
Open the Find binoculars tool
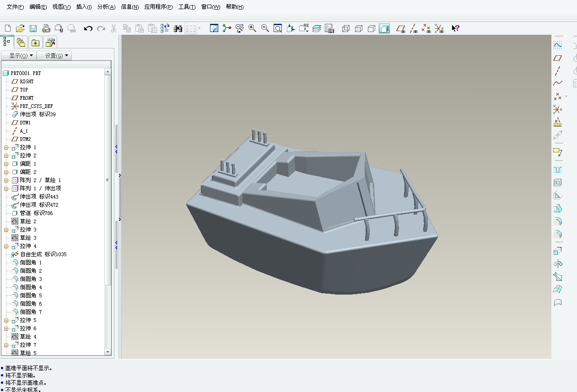point(178,28)
